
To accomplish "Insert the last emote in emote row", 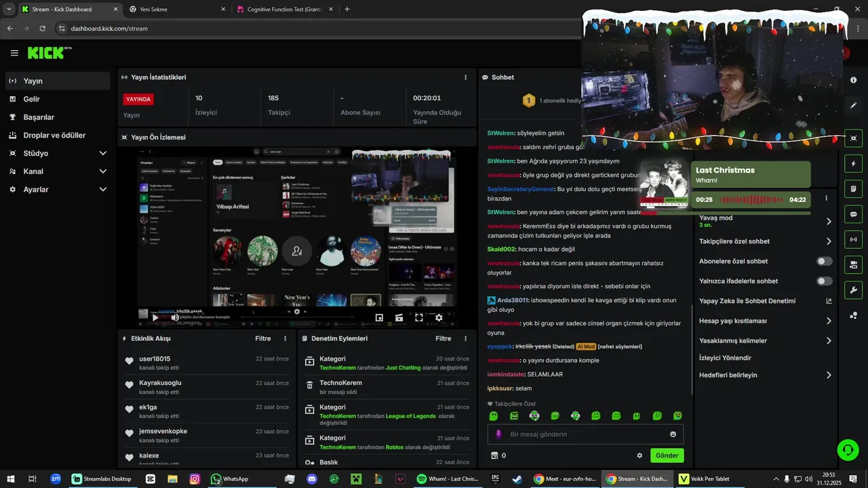I will click(x=677, y=415).
